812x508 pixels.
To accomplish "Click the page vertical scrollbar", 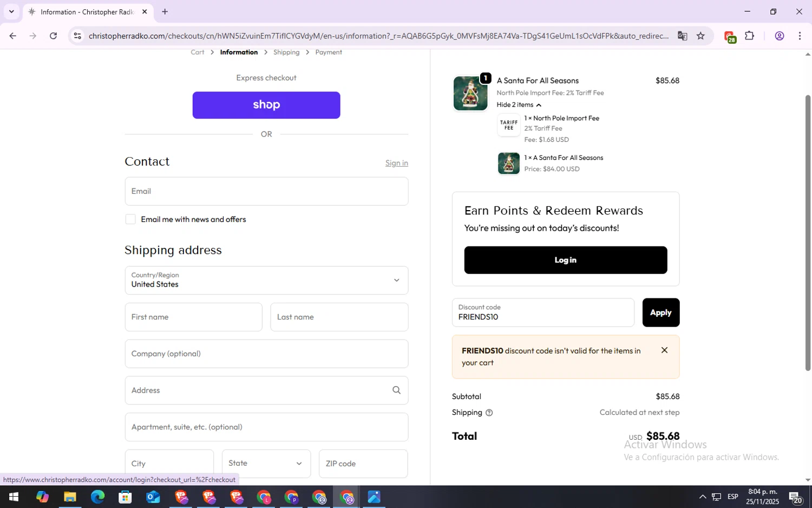I will tap(808, 233).
